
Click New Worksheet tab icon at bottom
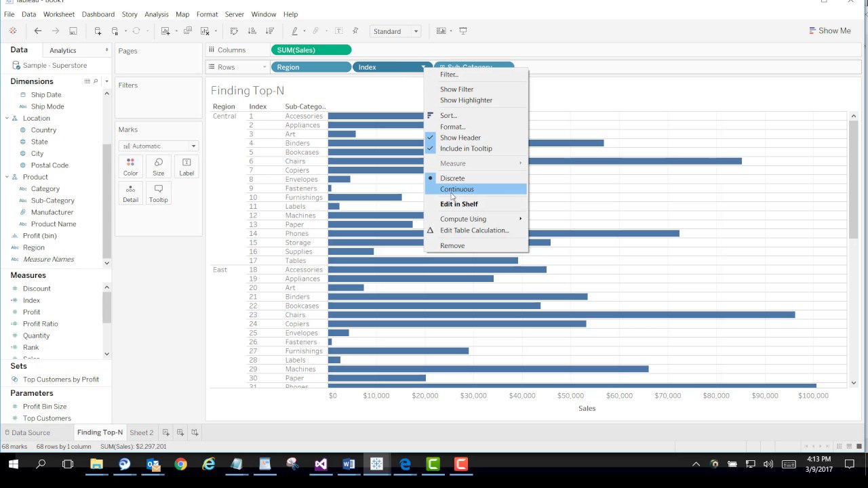coord(165,432)
